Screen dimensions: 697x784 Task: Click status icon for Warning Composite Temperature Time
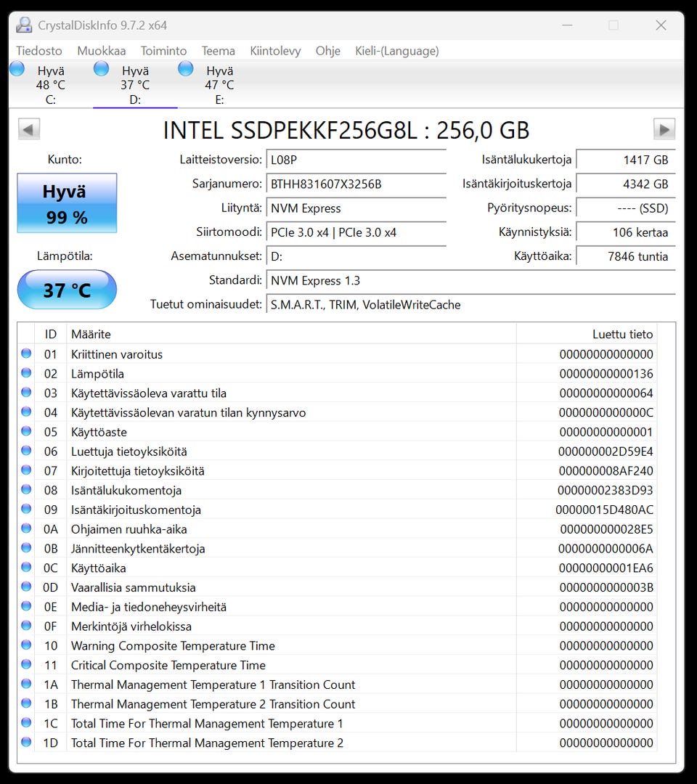pos(26,645)
